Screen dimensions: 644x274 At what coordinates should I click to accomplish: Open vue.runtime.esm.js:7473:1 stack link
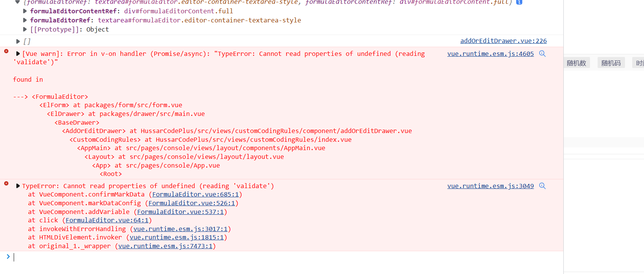point(165,246)
